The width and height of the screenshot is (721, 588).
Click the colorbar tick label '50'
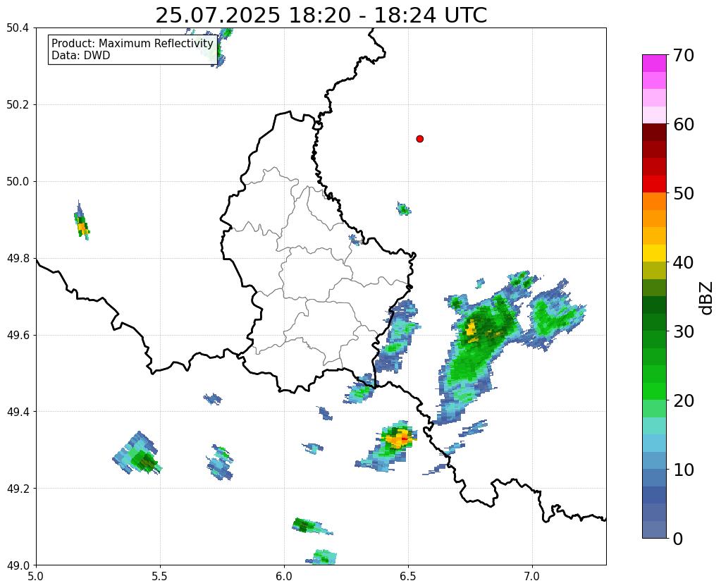click(684, 193)
